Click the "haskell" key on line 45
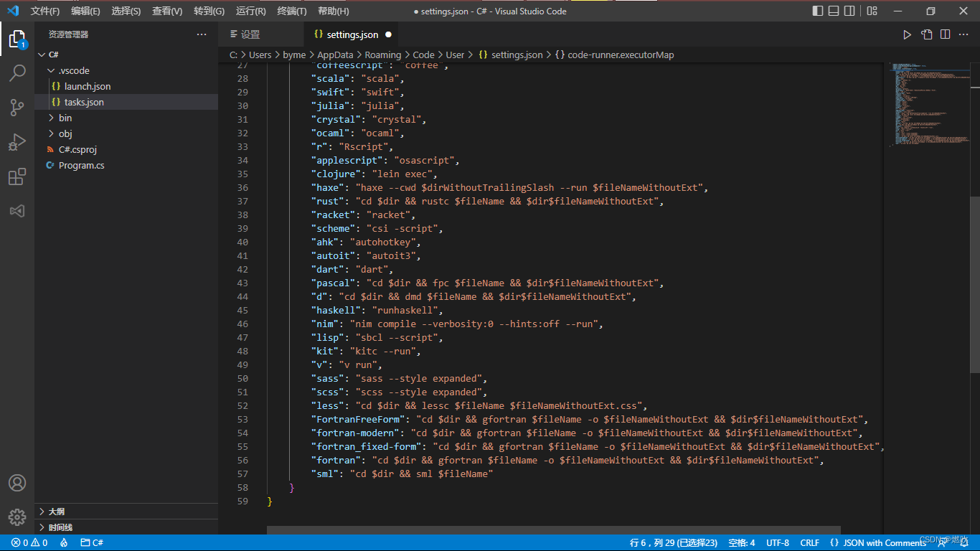This screenshot has height=551, width=980. coord(339,311)
